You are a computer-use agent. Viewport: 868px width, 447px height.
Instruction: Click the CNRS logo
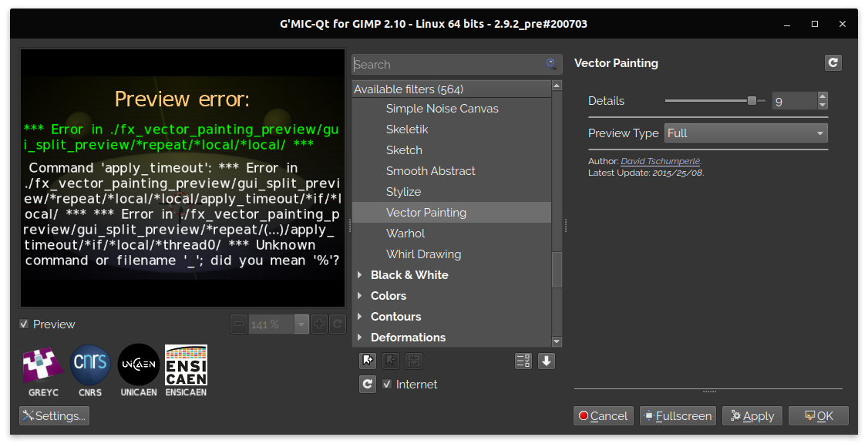(x=90, y=371)
